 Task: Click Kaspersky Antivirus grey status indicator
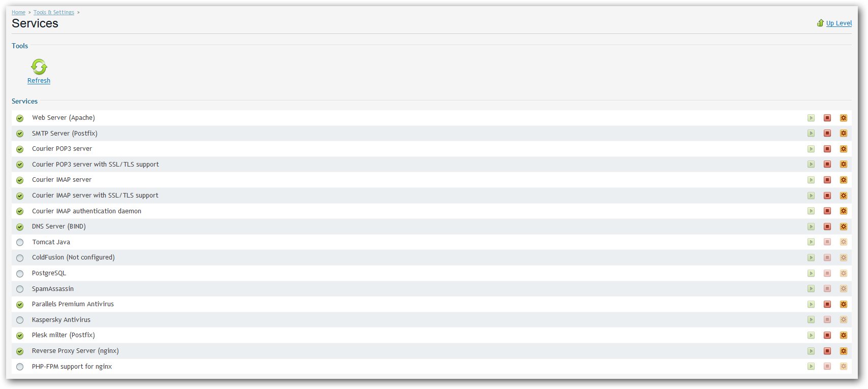pos(20,320)
